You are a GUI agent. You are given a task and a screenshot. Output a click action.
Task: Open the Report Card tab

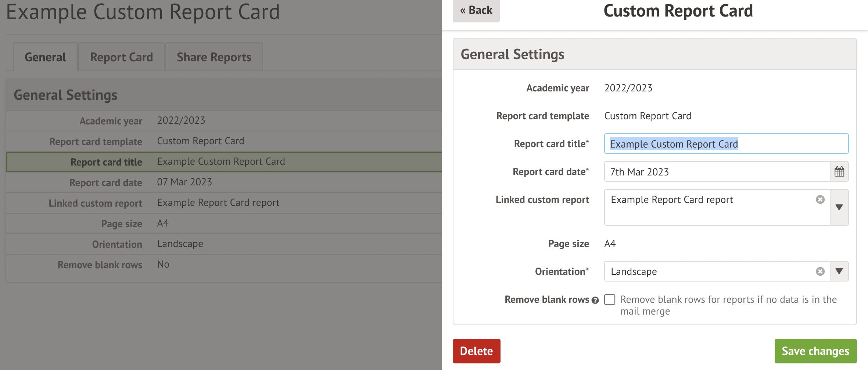[121, 57]
